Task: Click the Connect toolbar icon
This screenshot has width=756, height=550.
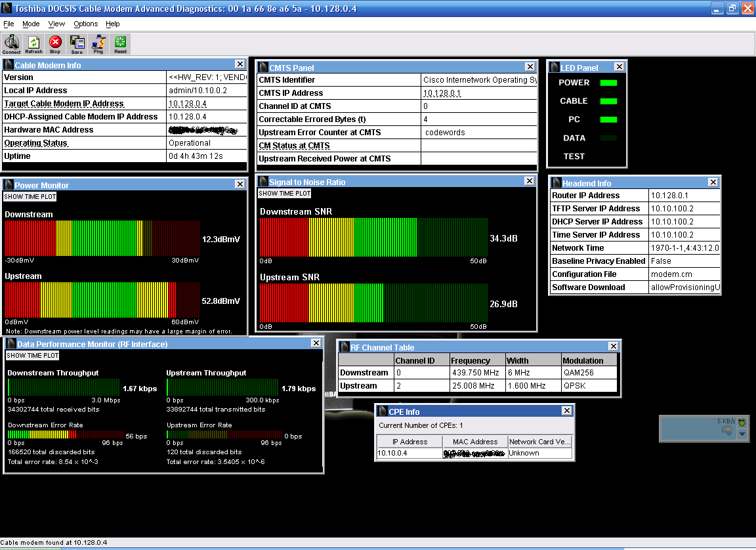Action: pyautogui.click(x=12, y=44)
